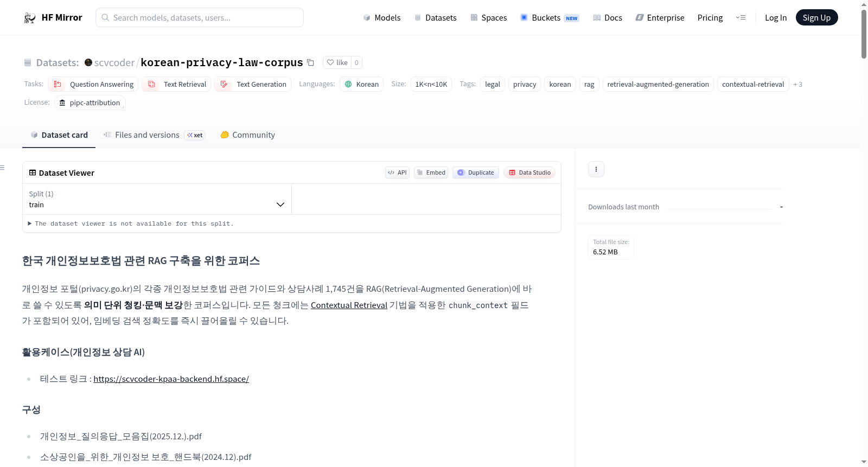Open the Spaces nav item
This screenshot has width=868, height=467.
[488, 17]
